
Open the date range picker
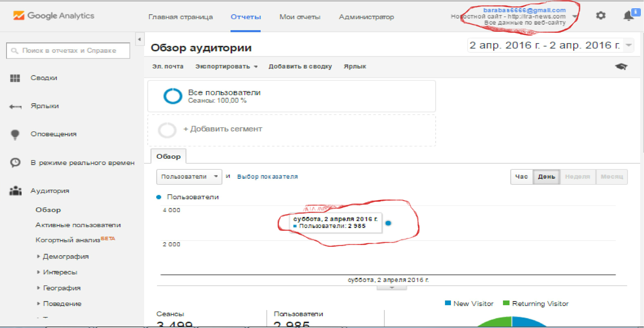tap(550, 45)
